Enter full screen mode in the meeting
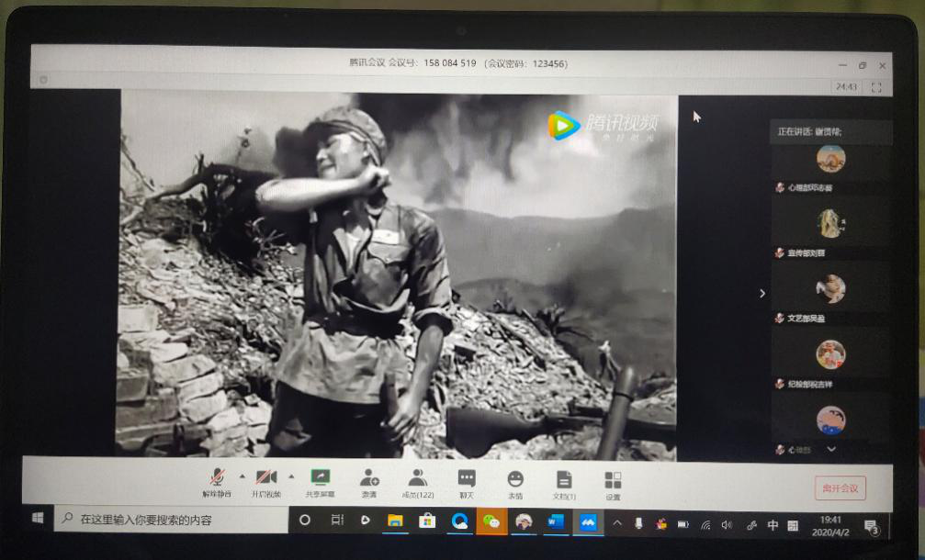Screen dimensions: 925x560 tap(875, 87)
